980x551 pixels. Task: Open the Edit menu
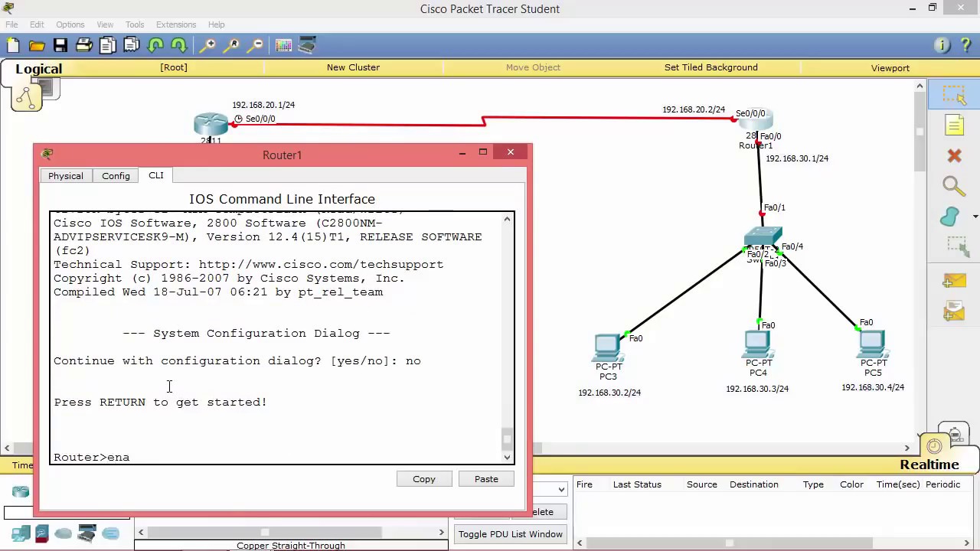(37, 24)
